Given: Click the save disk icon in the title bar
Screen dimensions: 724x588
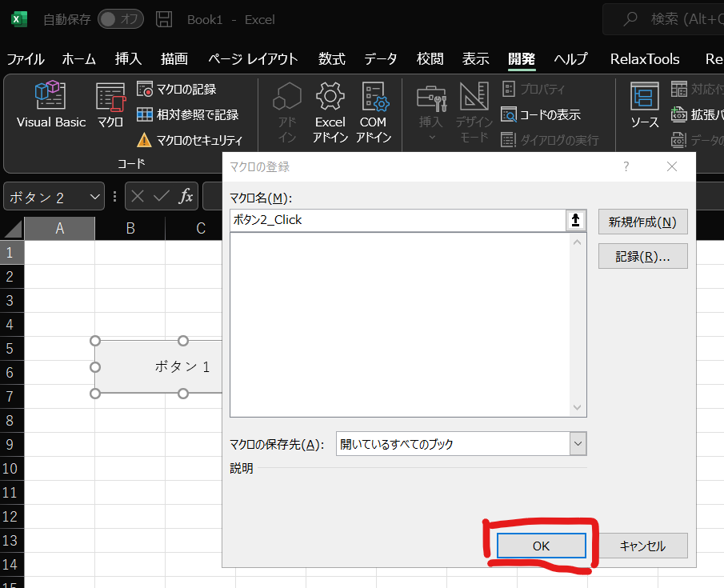Looking at the screenshot, I should (x=164, y=19).
